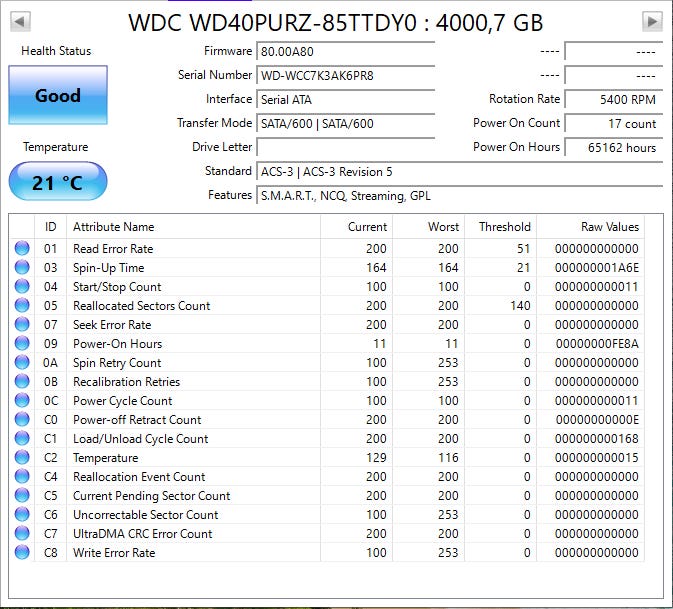Click the Current column header
This screenshot has height=609, width=673.
(x=356, y=227)
